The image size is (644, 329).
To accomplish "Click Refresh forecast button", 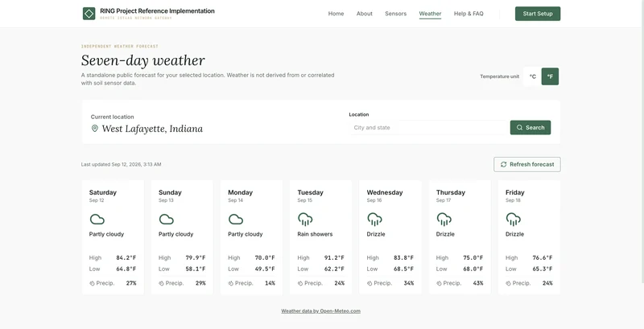I will [527, 164].
